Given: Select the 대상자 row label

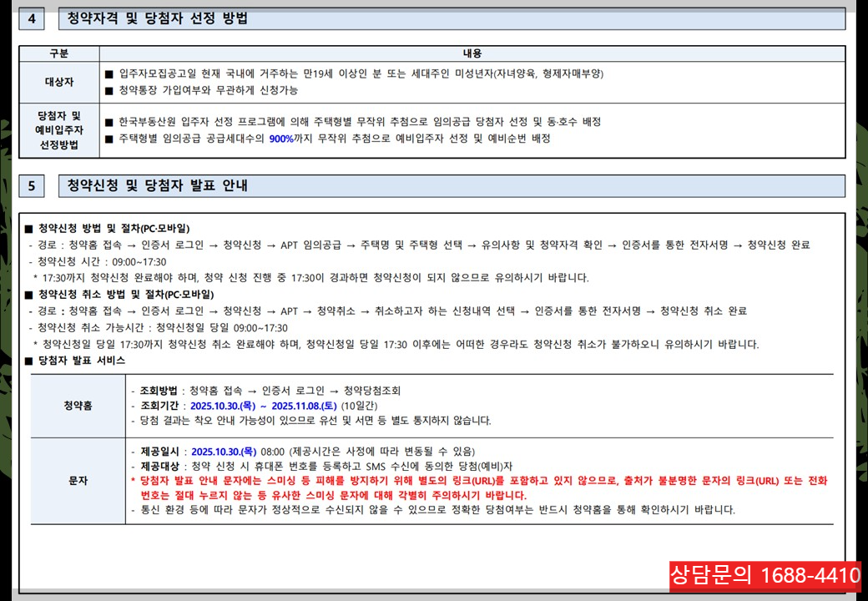Looking at the screenshot, I should click(x=59, y=82).
